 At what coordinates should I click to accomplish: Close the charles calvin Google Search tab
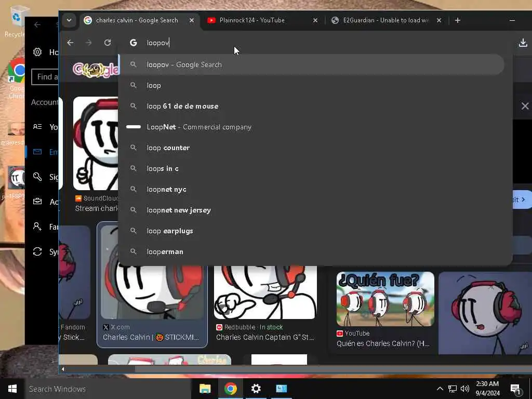pos(192,20)
